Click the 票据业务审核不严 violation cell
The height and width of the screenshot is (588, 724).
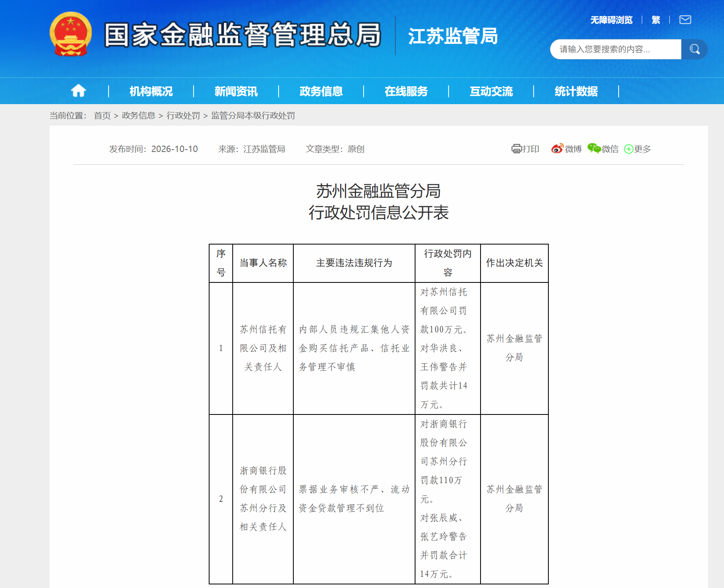(x=354, y=499)
